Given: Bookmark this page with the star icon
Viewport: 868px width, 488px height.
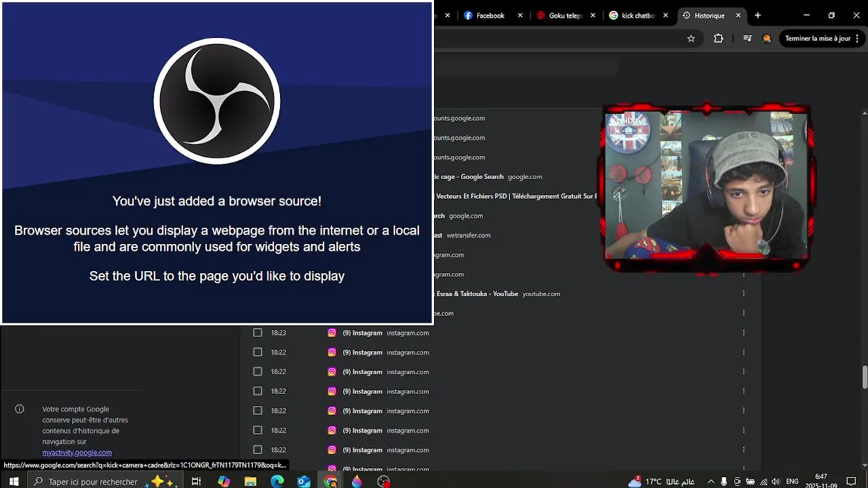Looking at the screenshot, I should click(691, 39).
